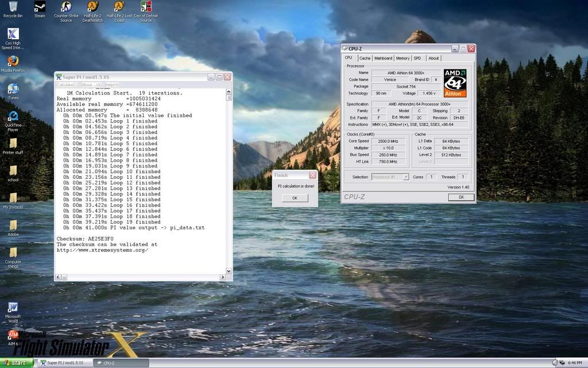The height and width of the screenshot is (368, 588).
Task: Expand the Processor selection dropdown in CPU-Z
Action: click(x=406, y=177)
